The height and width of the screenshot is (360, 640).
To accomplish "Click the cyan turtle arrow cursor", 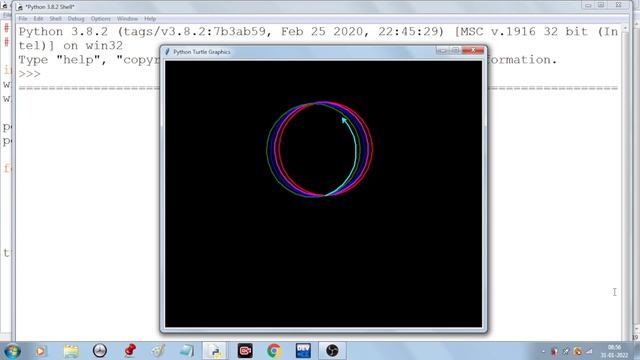I will (344, 120).
